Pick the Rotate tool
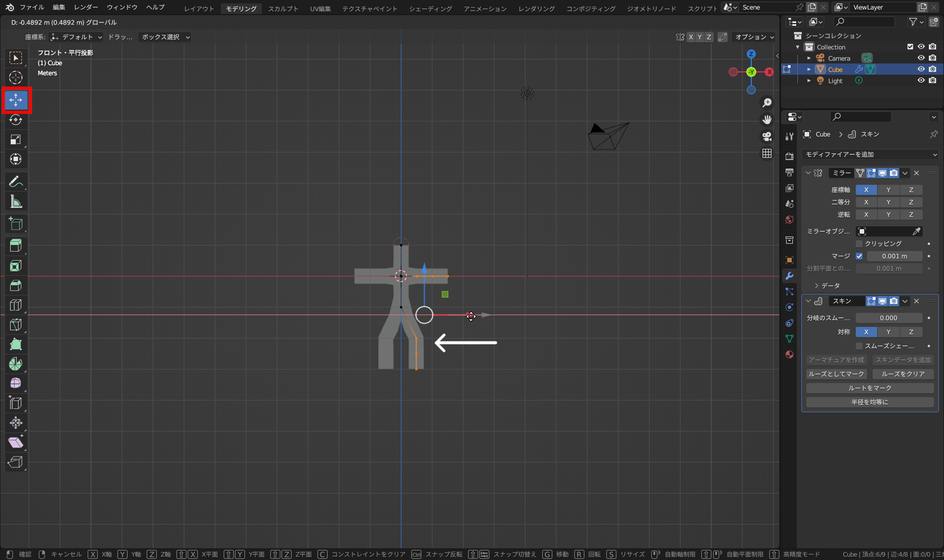The image size is (944, 560). coord(16,120)
